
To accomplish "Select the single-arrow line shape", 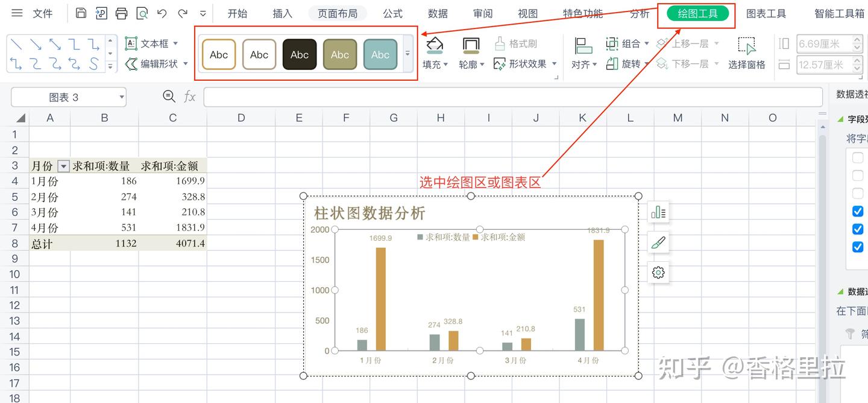I will [x=36, y=44].
